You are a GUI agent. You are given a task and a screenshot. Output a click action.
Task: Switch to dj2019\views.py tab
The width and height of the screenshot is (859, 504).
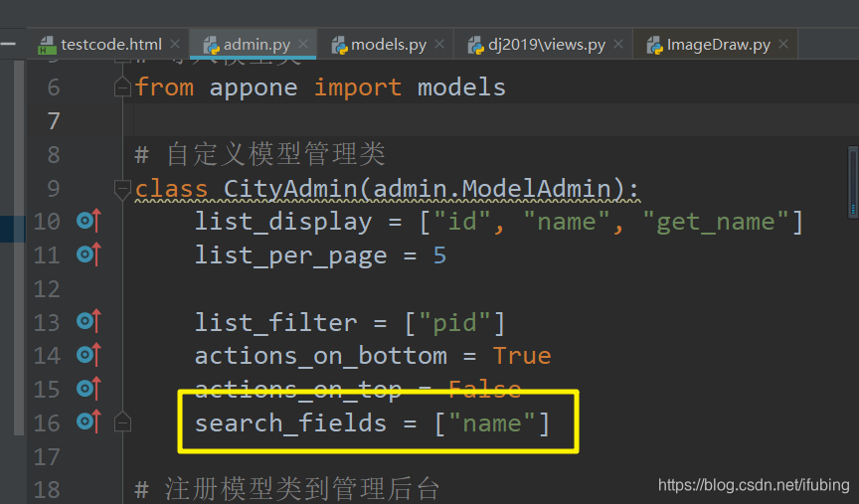[544, 45]
